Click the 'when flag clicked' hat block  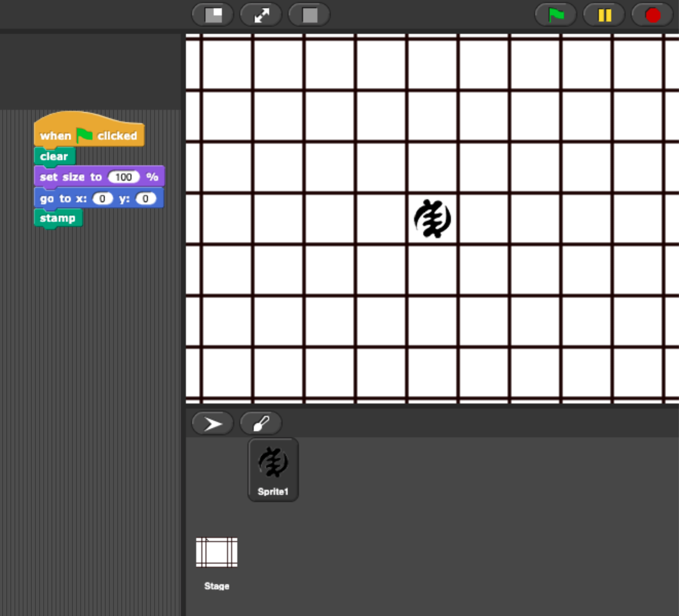[x=56, y=136]
